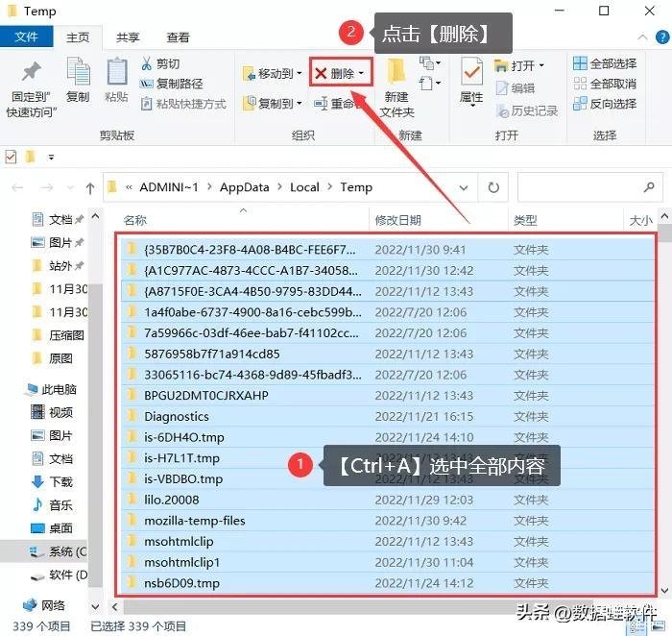Select This PC (此电脑) in the sidebar
The width and height of the screenshot is (672, 636).
pos(52,389)
